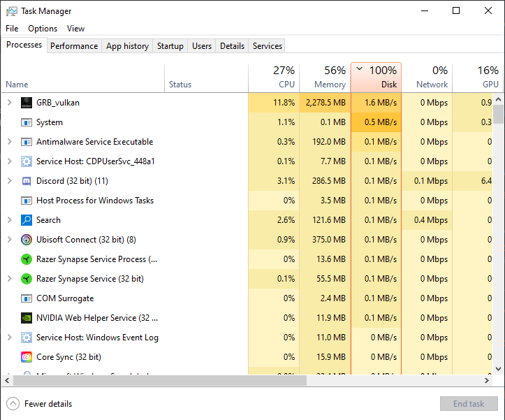Image resolution: width=505 pixels, height=420 pixels.
Task: Select the Processes tab
Action: [24, 45]
